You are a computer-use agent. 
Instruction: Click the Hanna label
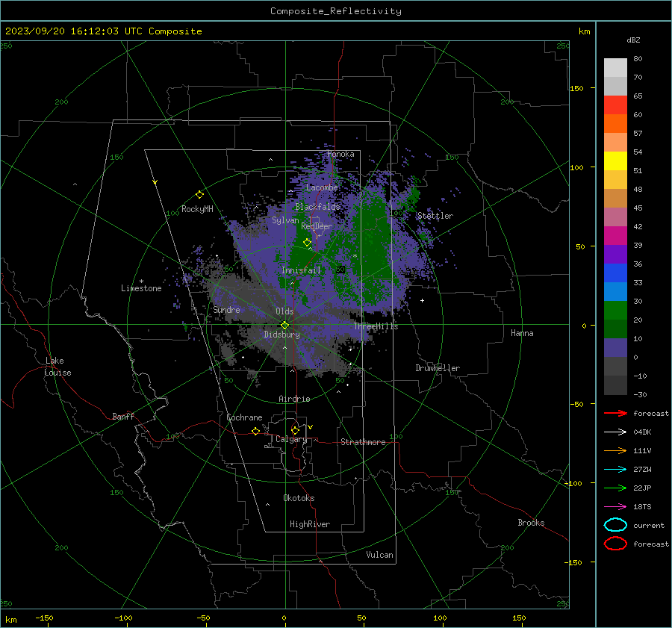(x=522, y=333)
